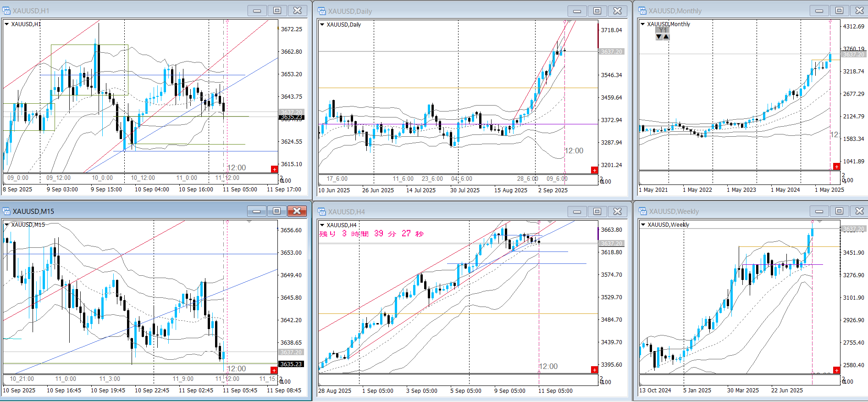Click red plus icon in H1 chart
868x402 pixels.
pos(274,169)
